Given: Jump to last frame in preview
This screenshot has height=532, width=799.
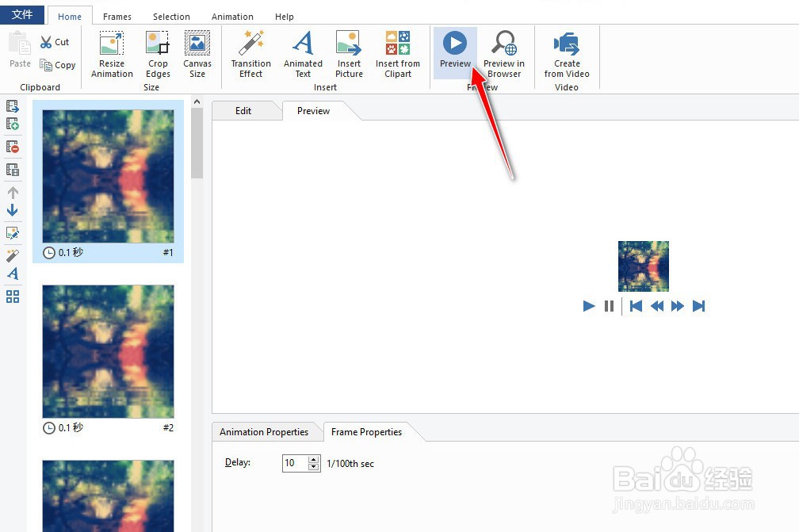Looking at the screenshot, I should click(698, 306).
